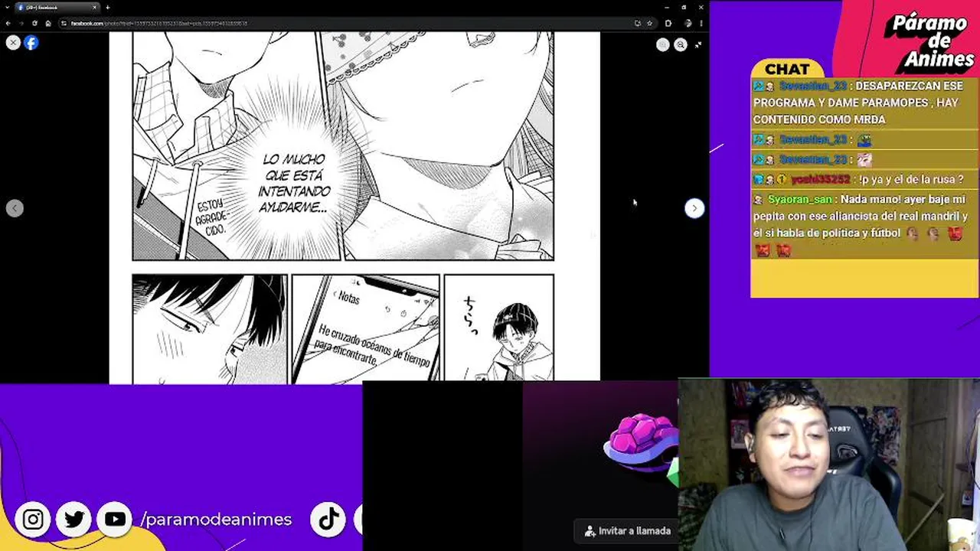This screenshot has width=980, height=551.
Task: Click the /paramodeanimes handle text
Action: [216, 520]
